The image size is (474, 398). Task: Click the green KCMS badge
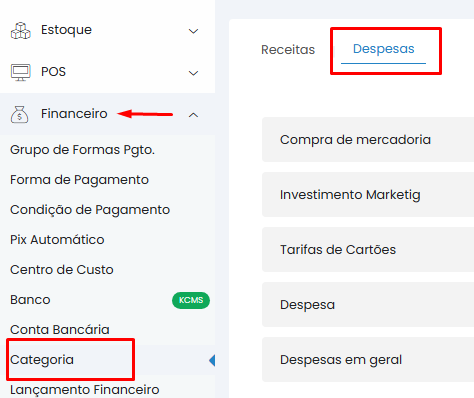point(191,300)
